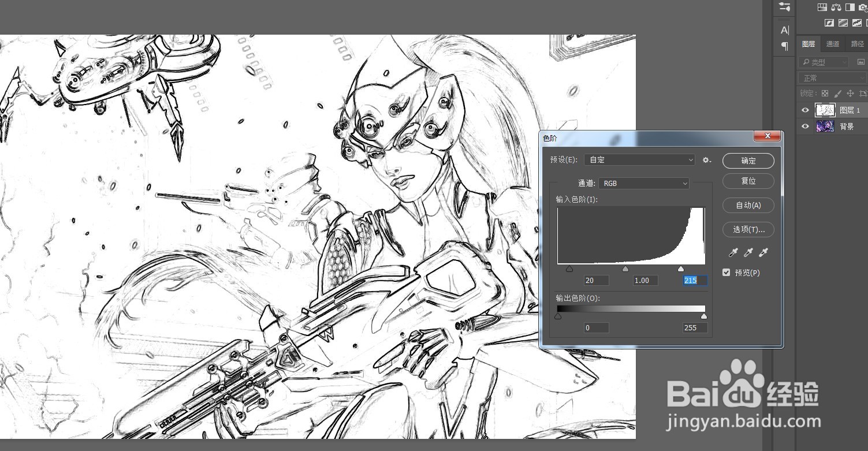Image resolution: width=868 pixels, height=451 pixels.
Task: Select the 背景 layer thumbnail
Action: (x=825, y=126)
